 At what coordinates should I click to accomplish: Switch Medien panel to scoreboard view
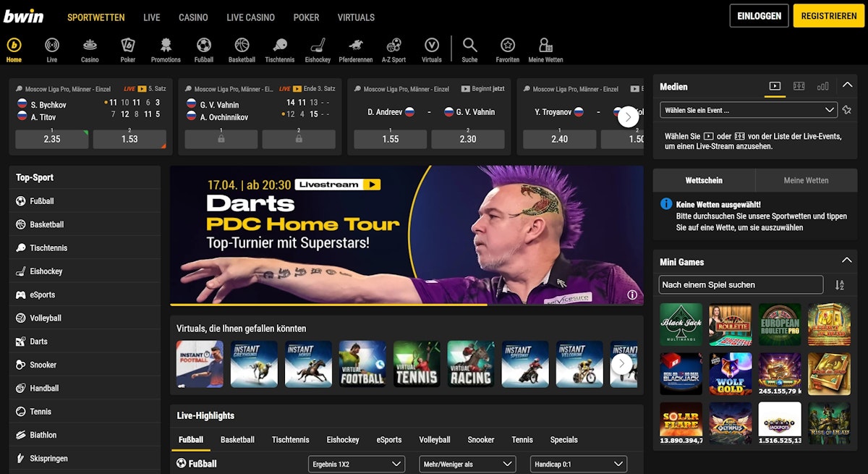tap(799, 86)
